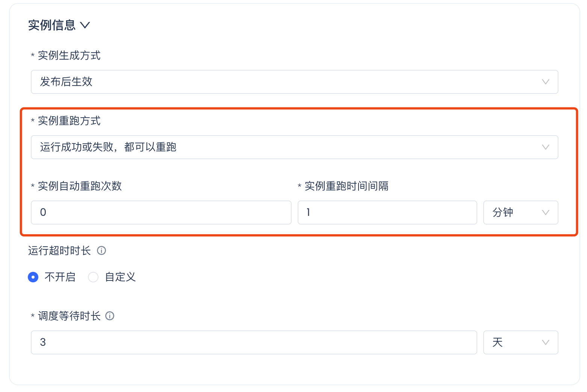Image resolution: width=587 pixels, height=392 pixels.
Task: Click the 运行超时时长 label text
Action: click(x=59, y=250)
